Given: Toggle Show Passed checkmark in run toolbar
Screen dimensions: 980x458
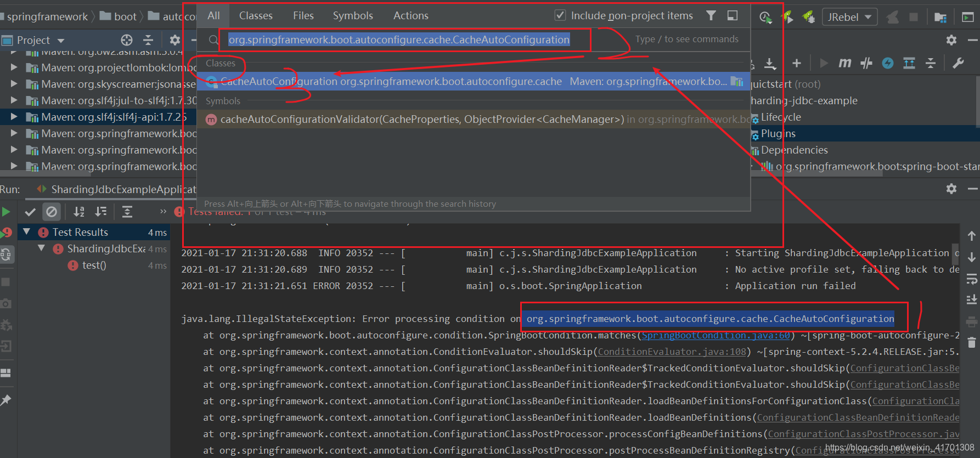Looking at the screenshot, I should (x=30, y=212).
